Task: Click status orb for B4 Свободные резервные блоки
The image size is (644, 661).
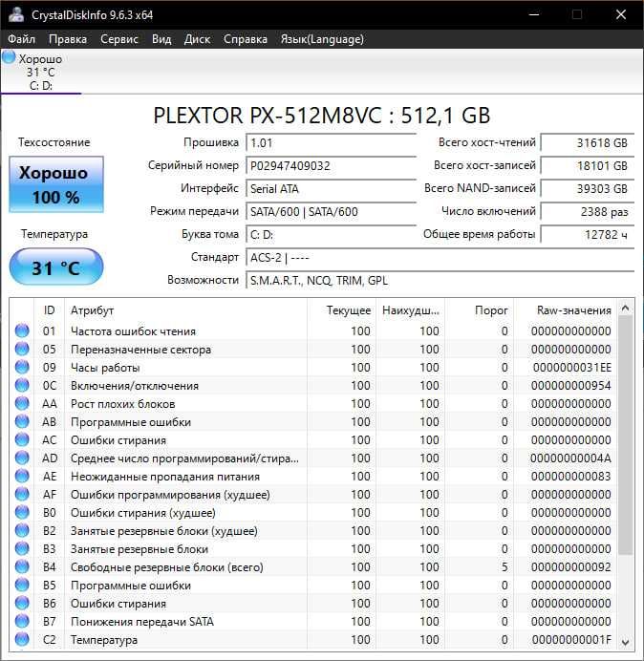Action: pyautogui.click(x=22, y=566)
